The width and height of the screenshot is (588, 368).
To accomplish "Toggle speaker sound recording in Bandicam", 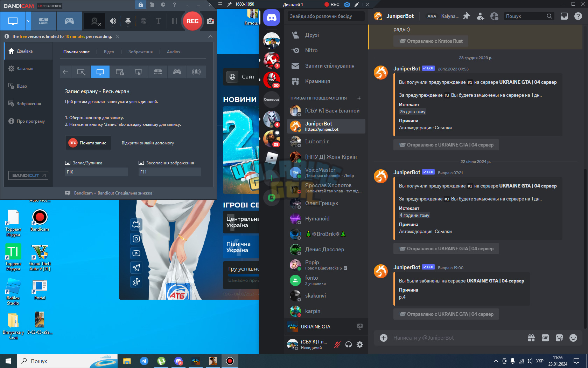I will click(113, 21).
